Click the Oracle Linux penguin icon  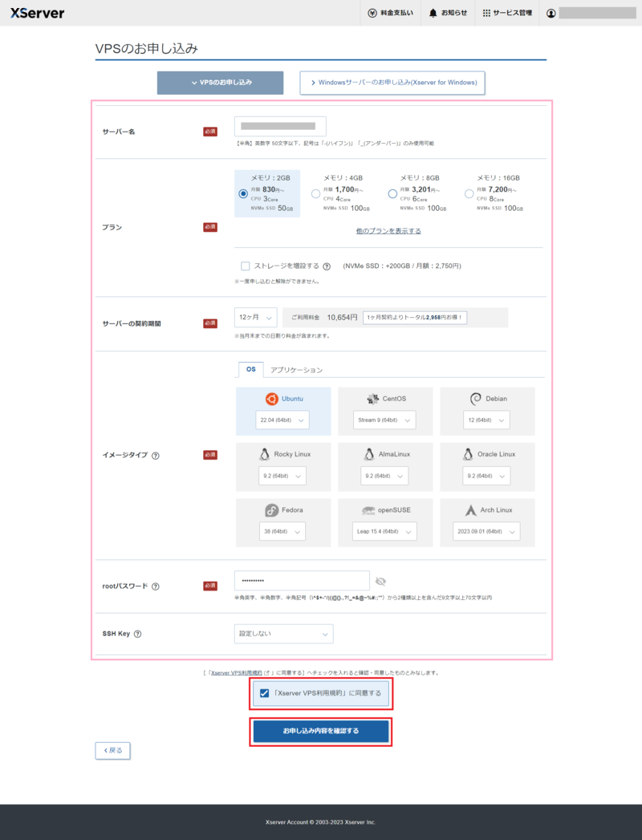pos(468,454)
